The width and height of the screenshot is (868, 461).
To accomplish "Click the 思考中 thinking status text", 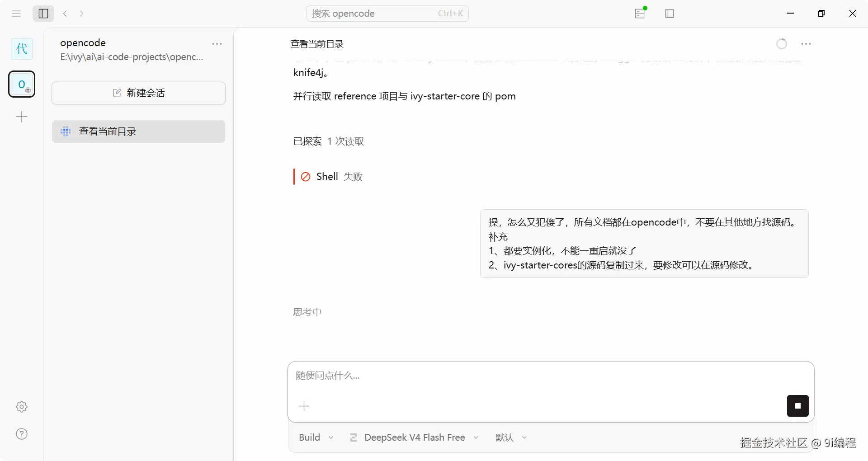I will (307, 312).
